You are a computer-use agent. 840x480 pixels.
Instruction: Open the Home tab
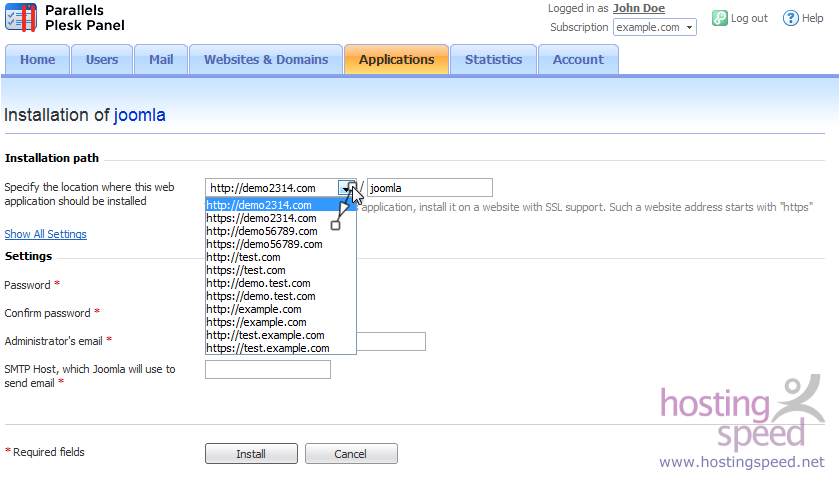click(x=38, y=59)
